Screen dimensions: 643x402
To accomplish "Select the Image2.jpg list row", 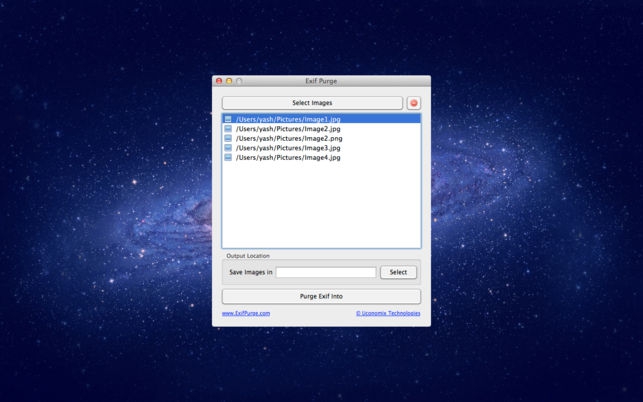I will [x=322, y=129].
